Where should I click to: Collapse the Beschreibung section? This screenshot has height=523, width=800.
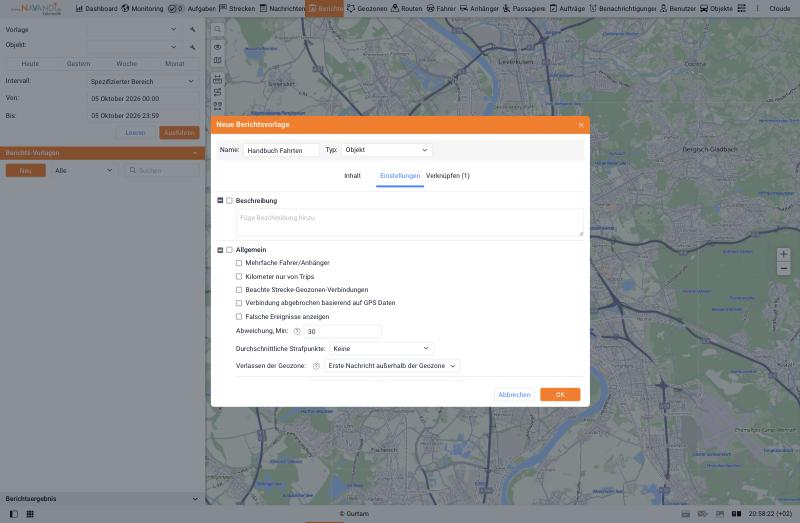pos(220,201)
